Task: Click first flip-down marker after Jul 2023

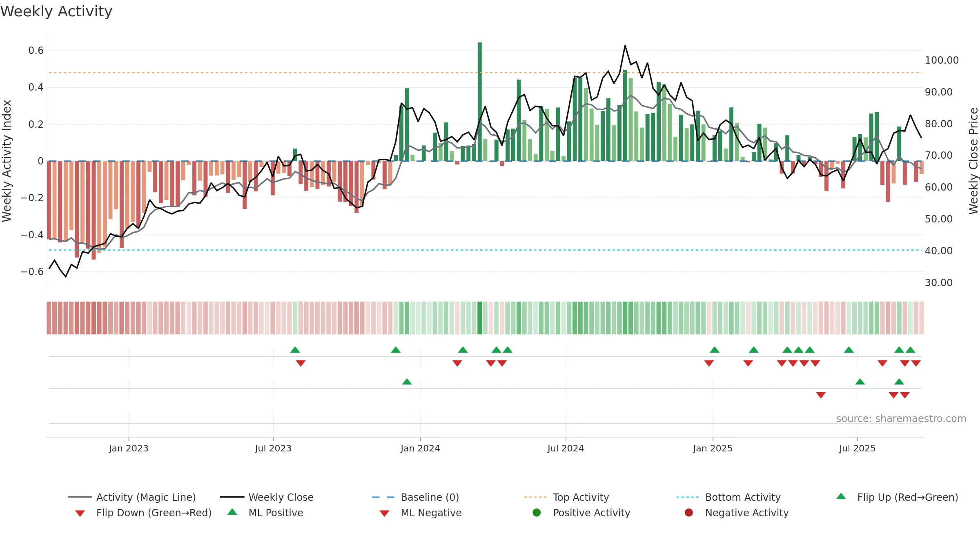Action: click(301, 363)
